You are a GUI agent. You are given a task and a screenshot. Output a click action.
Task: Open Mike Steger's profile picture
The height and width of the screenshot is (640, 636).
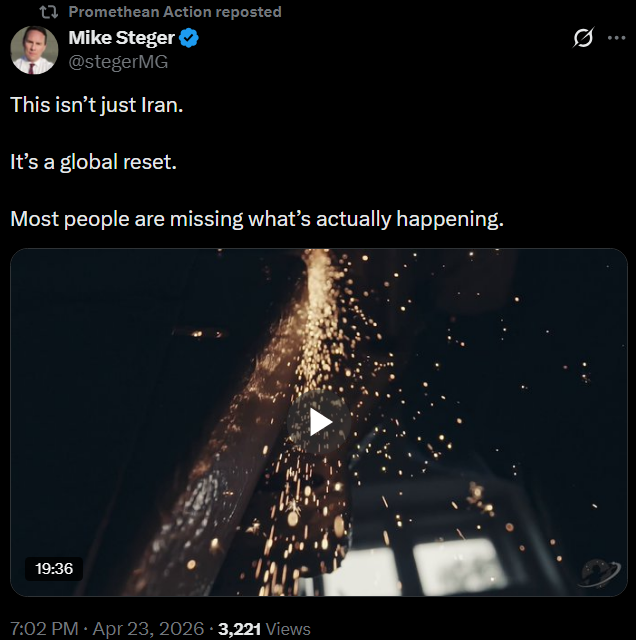[x=34, y=50]
